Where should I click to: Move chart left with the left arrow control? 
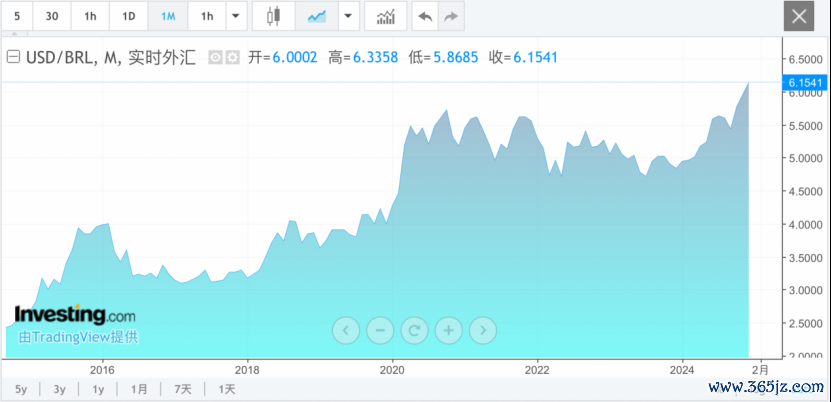(346, 330)
